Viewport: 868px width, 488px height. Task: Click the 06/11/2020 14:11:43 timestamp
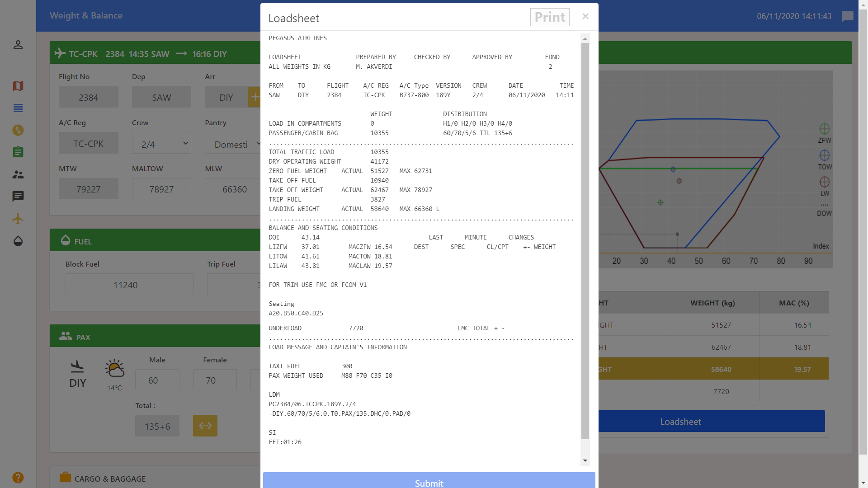(x=794, y=16)
